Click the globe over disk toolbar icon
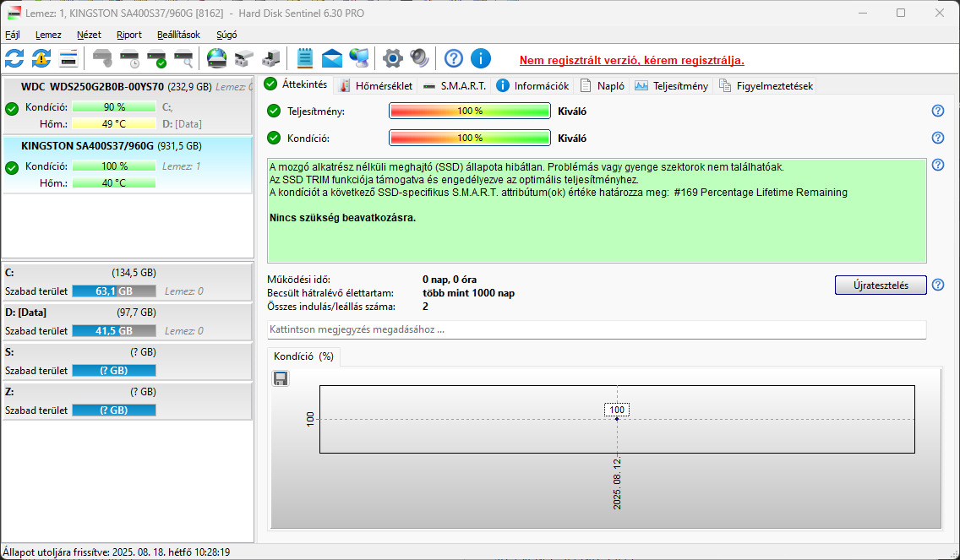This screenshot has width=960, height=560. pyautogui.click(x=216, y=59)
